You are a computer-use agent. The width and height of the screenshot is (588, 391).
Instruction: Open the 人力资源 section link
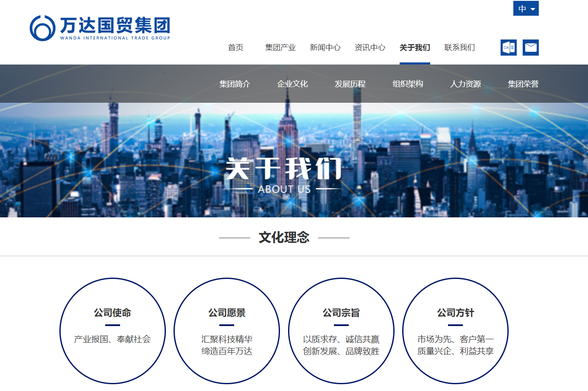pos(466,84)
